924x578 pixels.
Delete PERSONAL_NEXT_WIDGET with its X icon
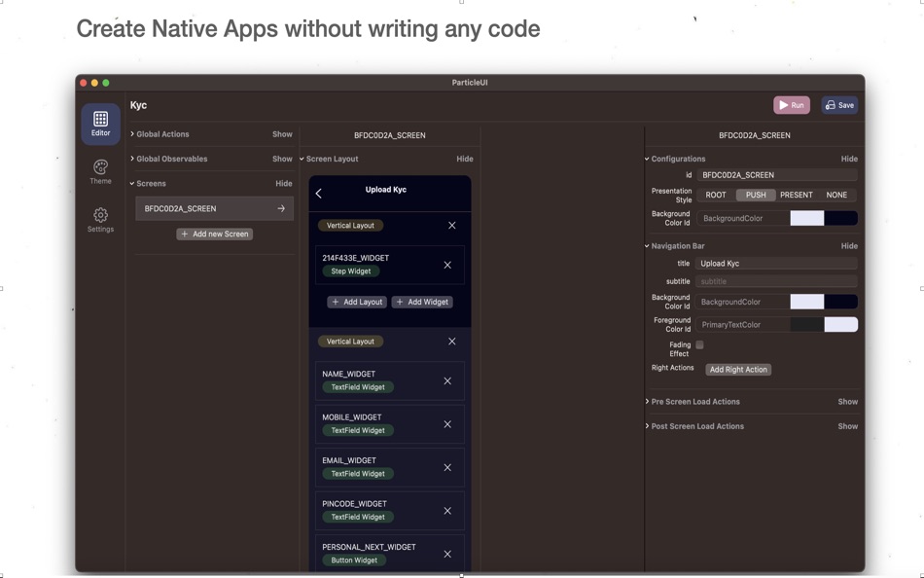click(447, 554)
